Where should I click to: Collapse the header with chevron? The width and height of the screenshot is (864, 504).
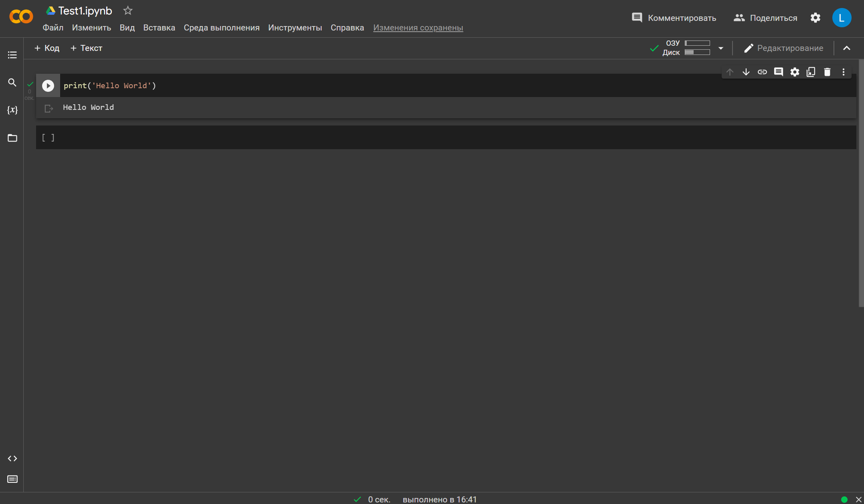point(846,48)
